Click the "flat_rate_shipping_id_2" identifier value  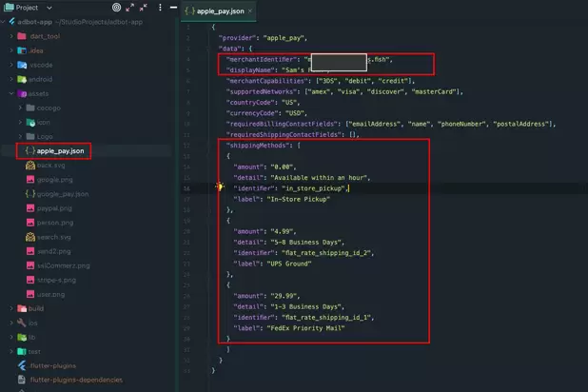326,253
